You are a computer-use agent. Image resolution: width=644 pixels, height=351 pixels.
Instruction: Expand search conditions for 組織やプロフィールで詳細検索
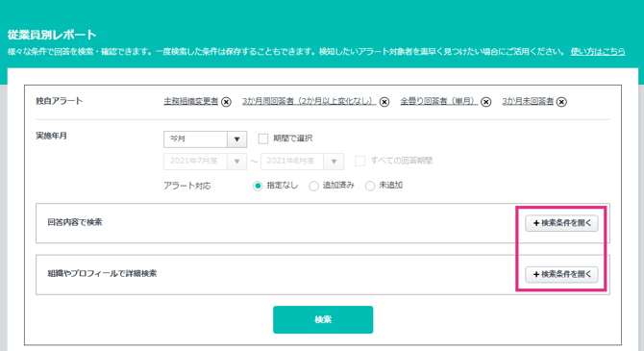coord(561,275)
